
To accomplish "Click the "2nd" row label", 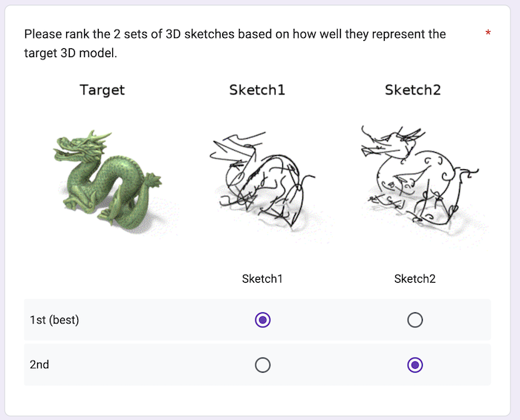I will [39, 364].
